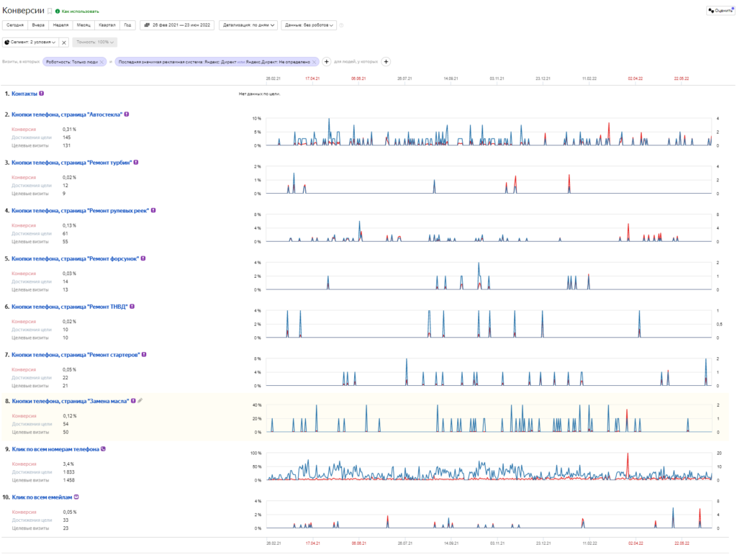Click the 3,4 % conversion value

(x=68, y=464)
